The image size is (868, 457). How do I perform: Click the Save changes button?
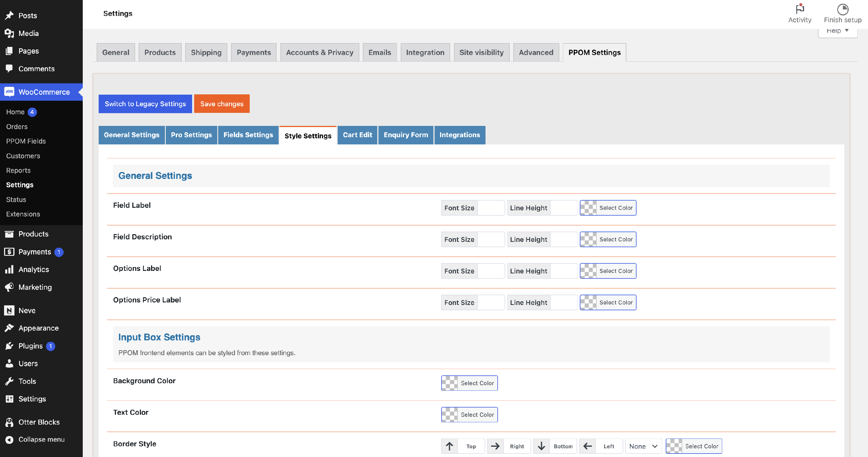[222, 104]
